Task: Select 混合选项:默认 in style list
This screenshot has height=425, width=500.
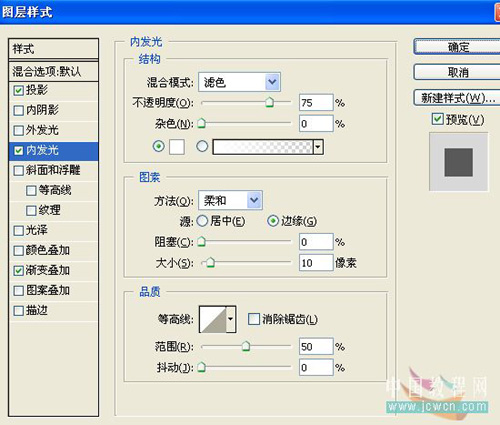Action: point(53,71)
